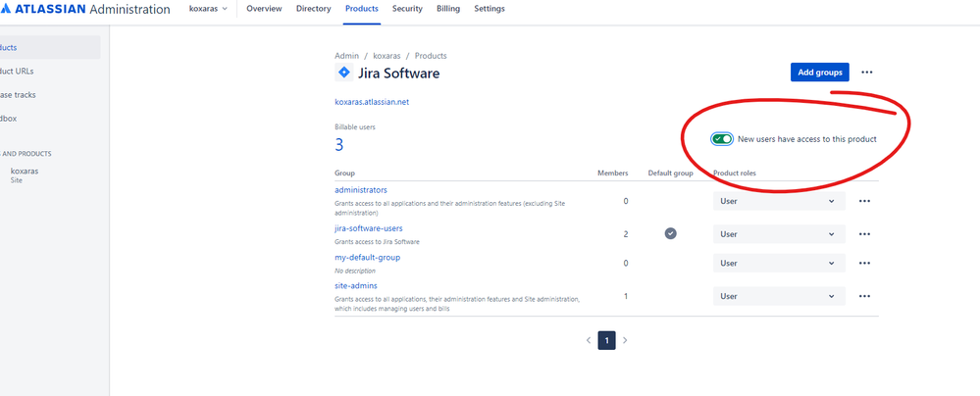
Task: Click the Jira Software page heading
Action: (x=398, y=74)
